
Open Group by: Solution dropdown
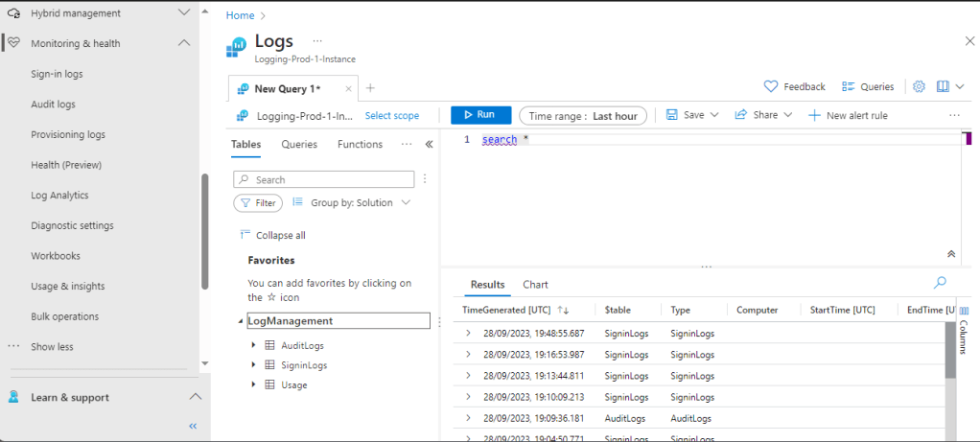point(351,203)
